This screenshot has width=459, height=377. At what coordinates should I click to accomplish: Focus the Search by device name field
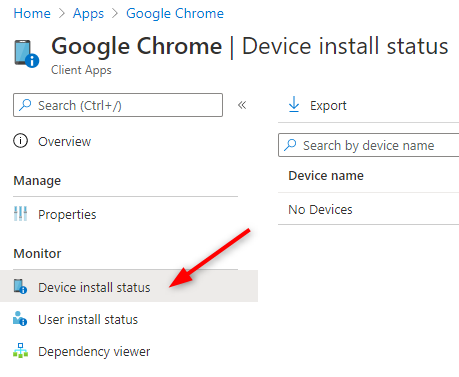click(369, 145)
